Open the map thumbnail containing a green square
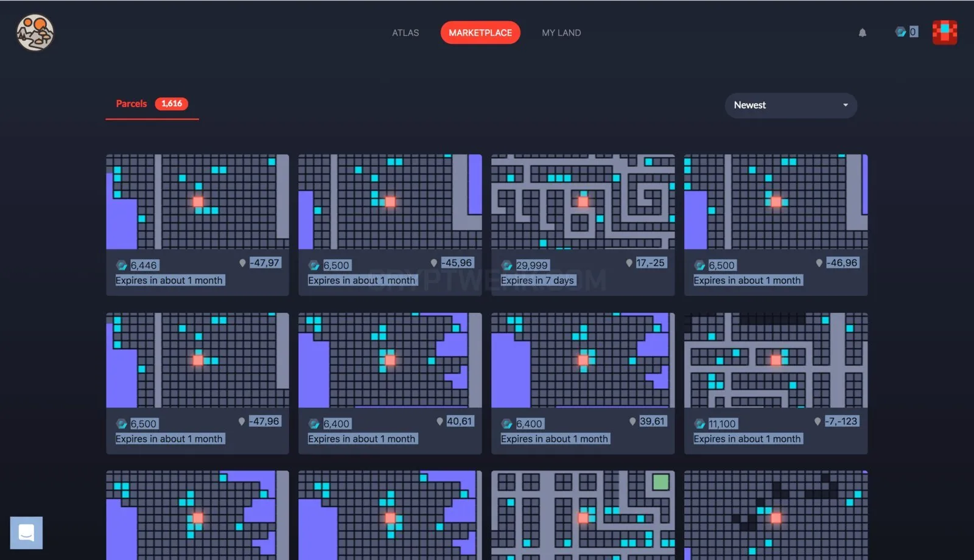This screenshot has width=974, height=560. click(583, 515)
